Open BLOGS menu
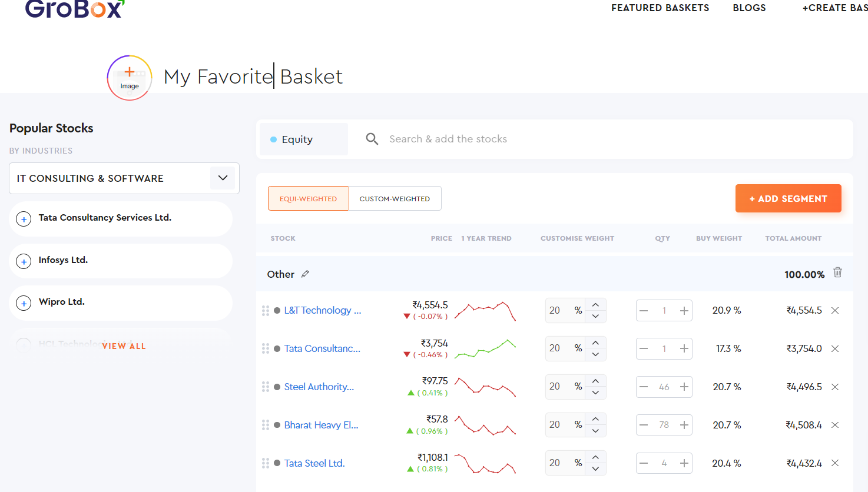868x492 pixels. click(749, 8)
